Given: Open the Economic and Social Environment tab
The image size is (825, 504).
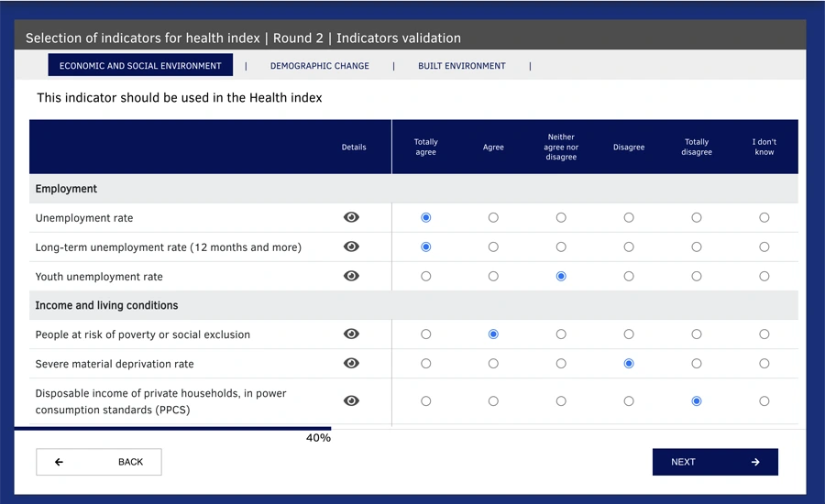Looking at the screenshot, I should click(140, 65).
